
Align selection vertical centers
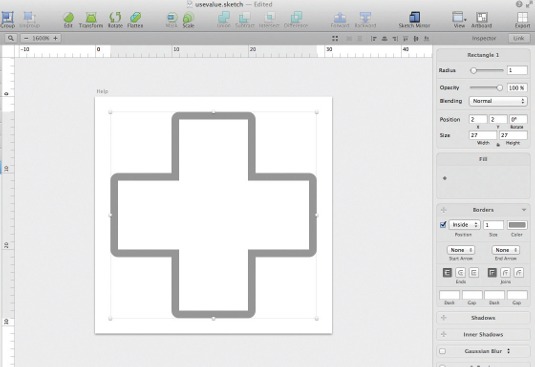416,39
